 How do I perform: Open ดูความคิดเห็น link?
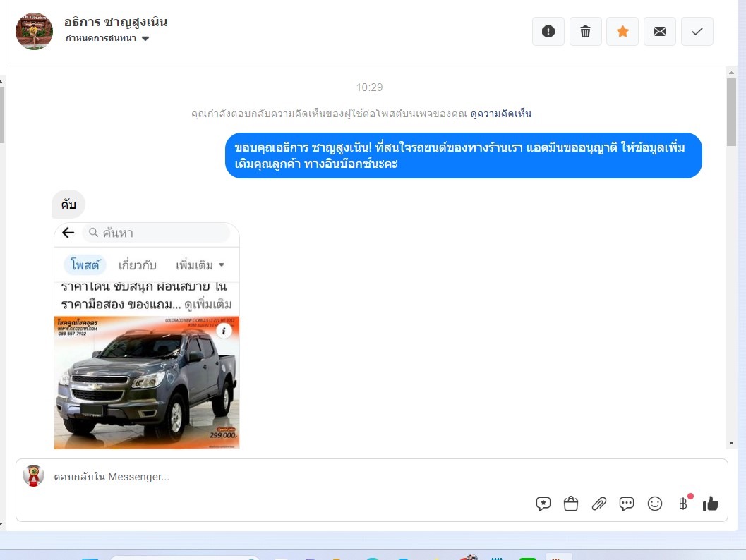pyautogui.click(x=500, y=114)
